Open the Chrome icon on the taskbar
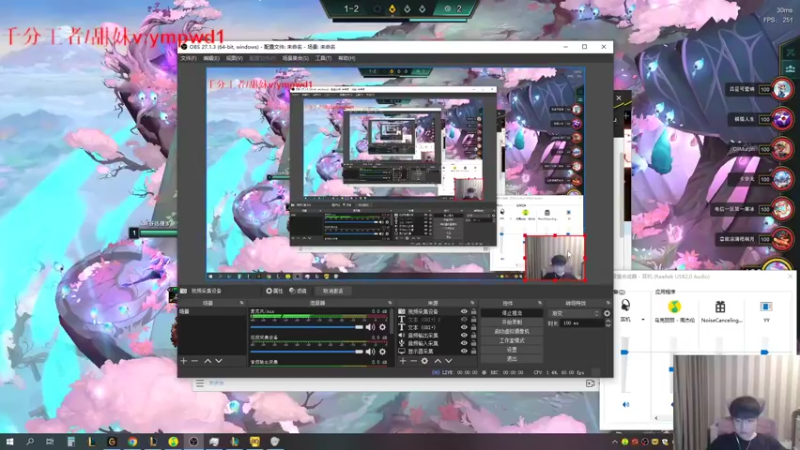This screenshot has width=800, height=450. click(133, 441)
